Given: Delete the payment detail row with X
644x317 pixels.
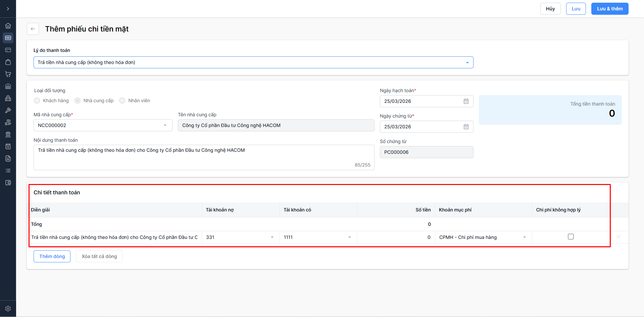Looking at the screenshot, I should 618,237.
